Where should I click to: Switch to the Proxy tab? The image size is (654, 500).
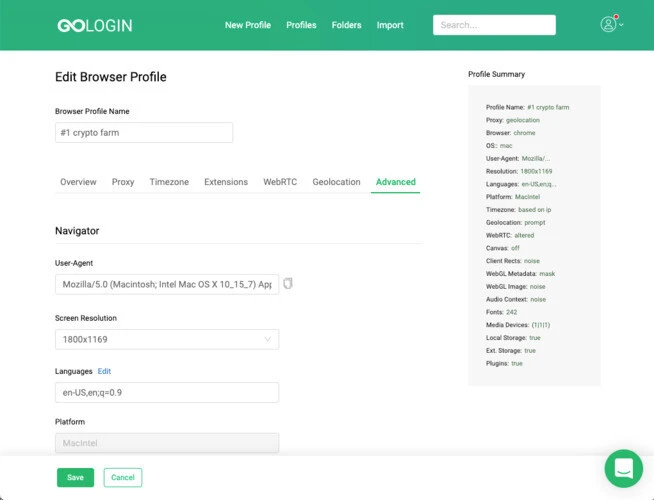[123, 182]
